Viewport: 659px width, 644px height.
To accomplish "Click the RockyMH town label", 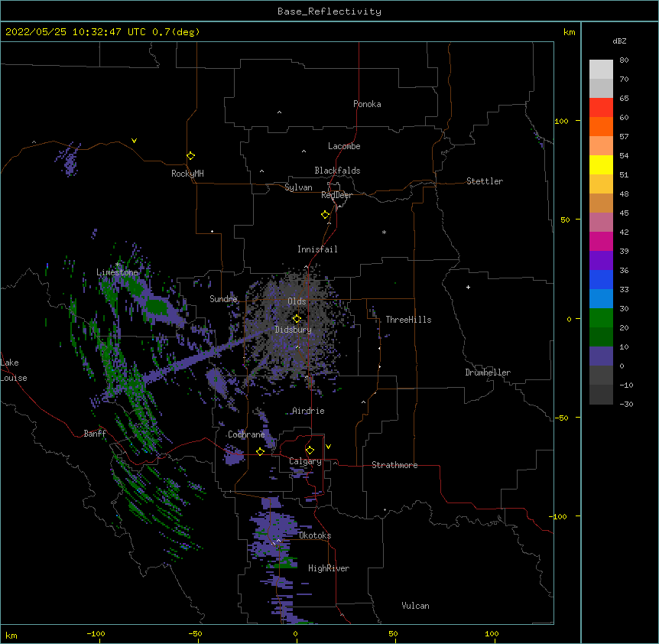I will 187,174.
